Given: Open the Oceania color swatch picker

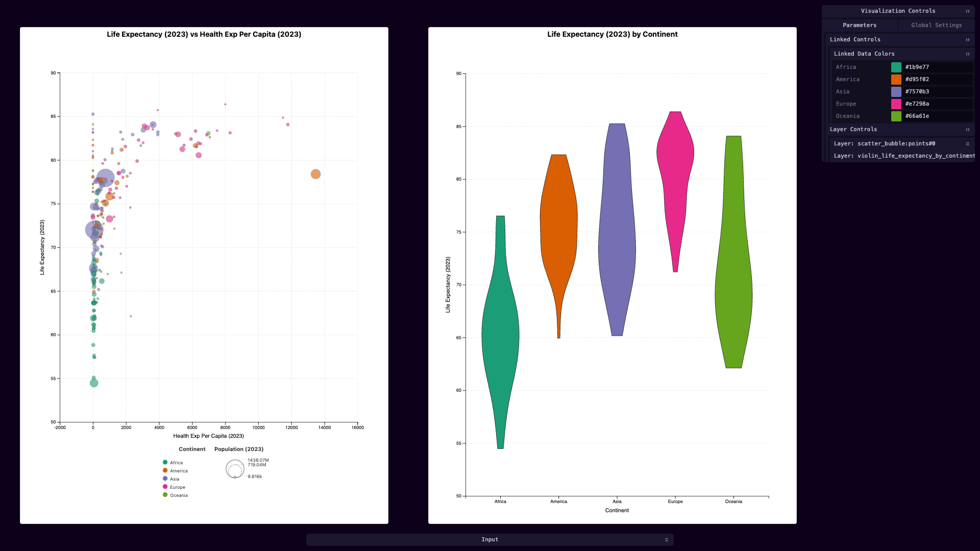Looking at the screenshot, I should 896,116.
